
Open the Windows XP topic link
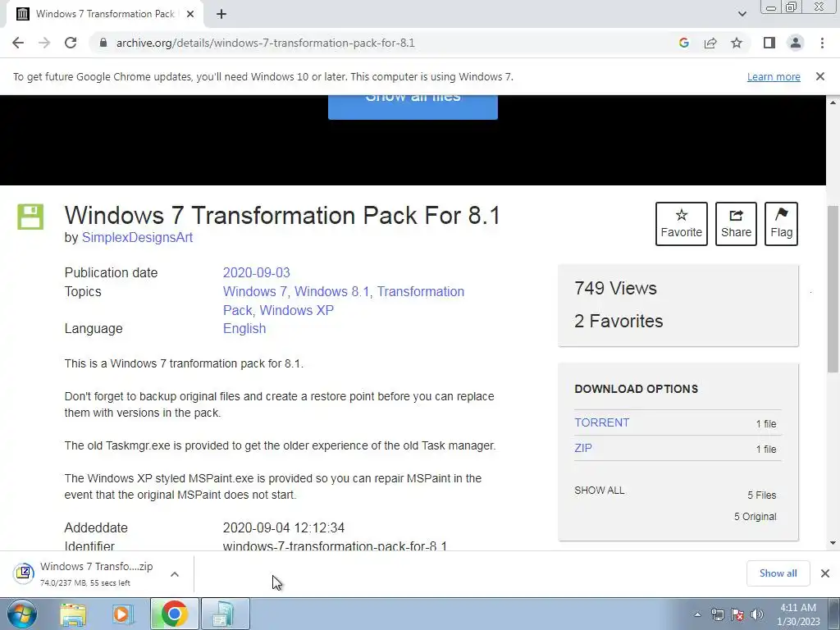(297, 310)
